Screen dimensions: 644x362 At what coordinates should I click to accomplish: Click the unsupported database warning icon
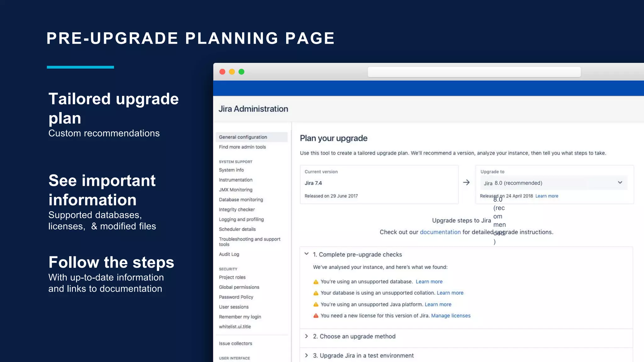click(316, 282)
